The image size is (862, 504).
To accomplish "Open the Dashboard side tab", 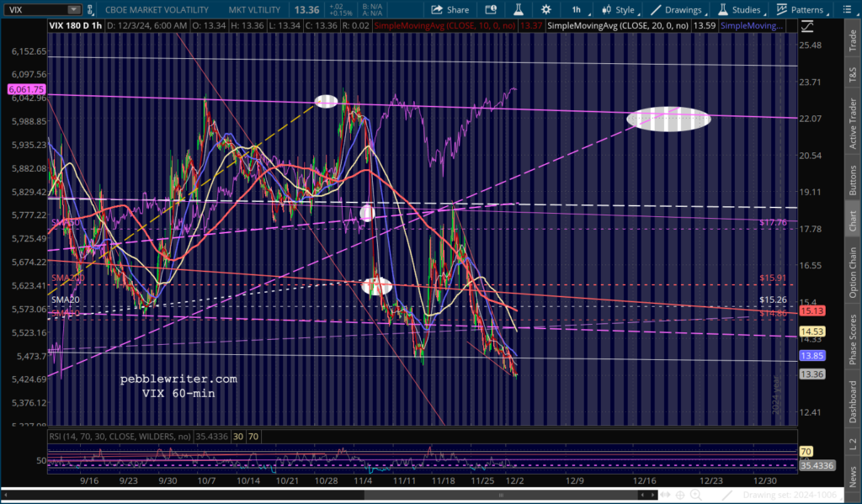I will 853,402.
